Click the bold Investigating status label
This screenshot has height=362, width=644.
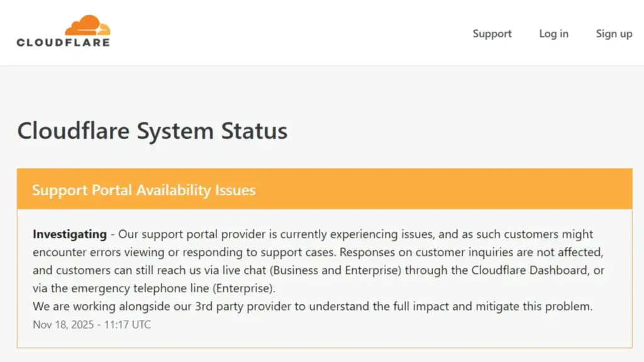click(69, 234)
